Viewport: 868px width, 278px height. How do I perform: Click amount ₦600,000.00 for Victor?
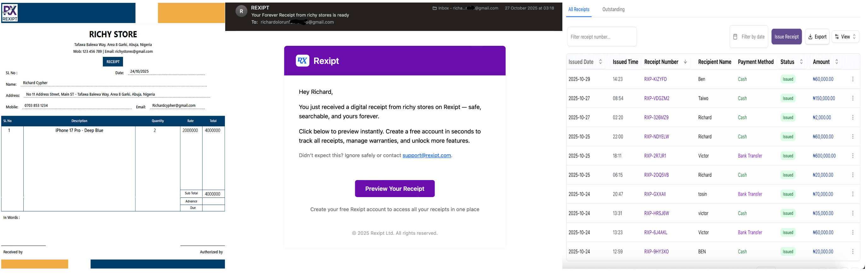[x=824, y=156]
